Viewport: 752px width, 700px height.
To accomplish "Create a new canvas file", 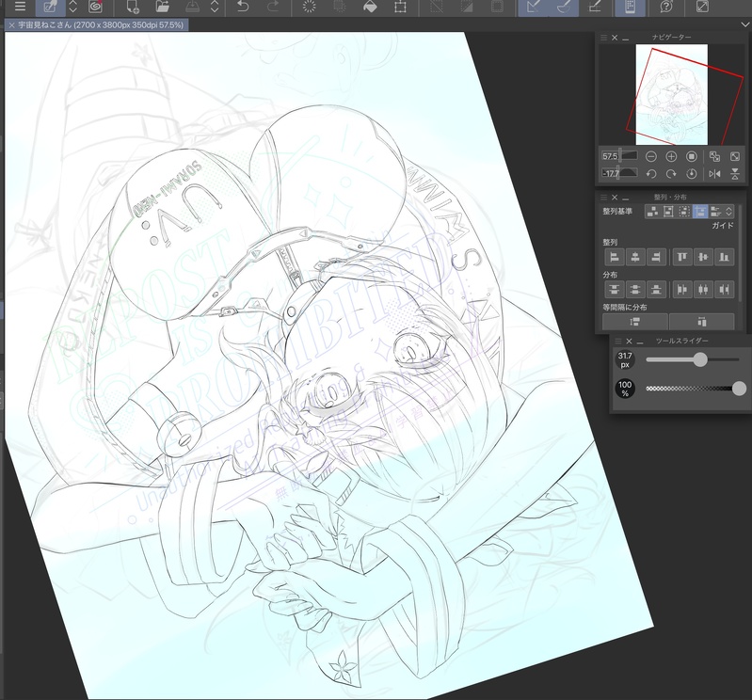I will 133,7.
